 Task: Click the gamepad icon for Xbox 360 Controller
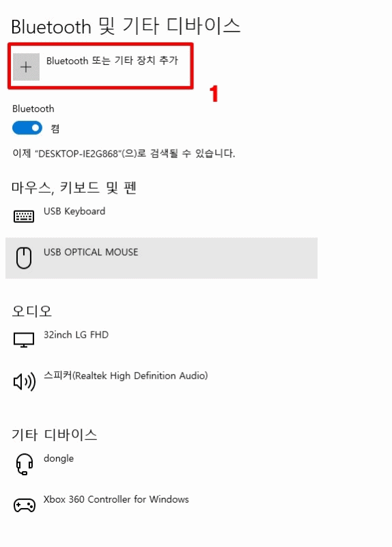pos(25,505)
